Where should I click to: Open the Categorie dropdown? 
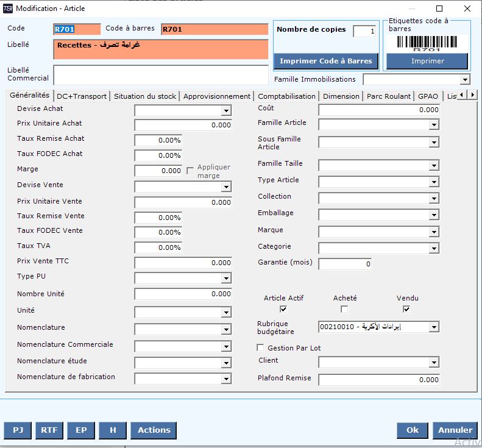tap(434, 248)
